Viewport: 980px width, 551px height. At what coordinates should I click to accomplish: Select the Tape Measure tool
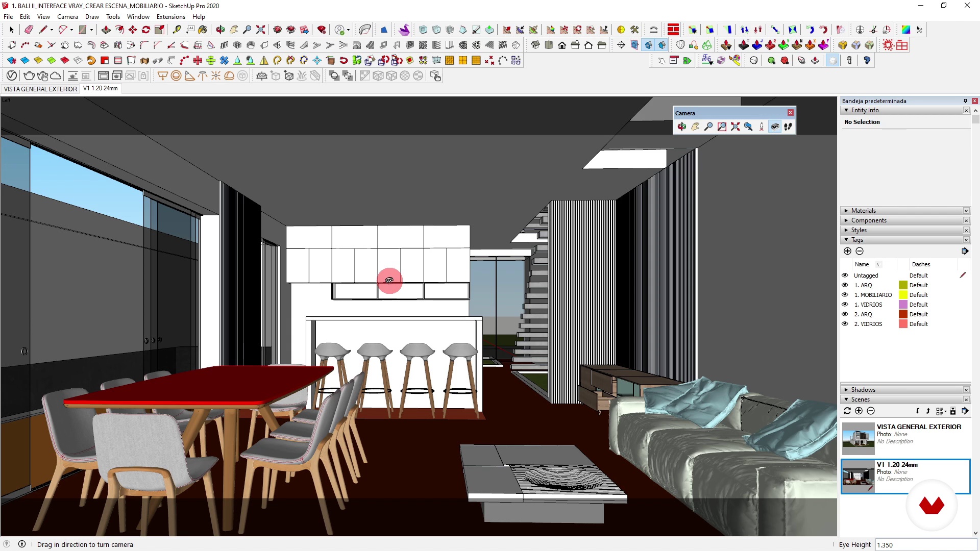pyautogui.click(x=177, y=30)
